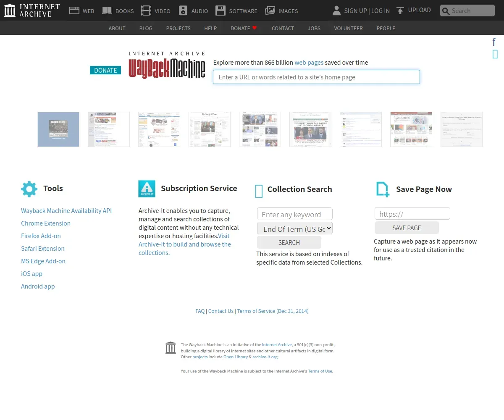Image resolution: width=504 pixels, height=420 pixels.
Task: Open the Contact menu item
Action: pyautogui.click(x=283, y=28)
